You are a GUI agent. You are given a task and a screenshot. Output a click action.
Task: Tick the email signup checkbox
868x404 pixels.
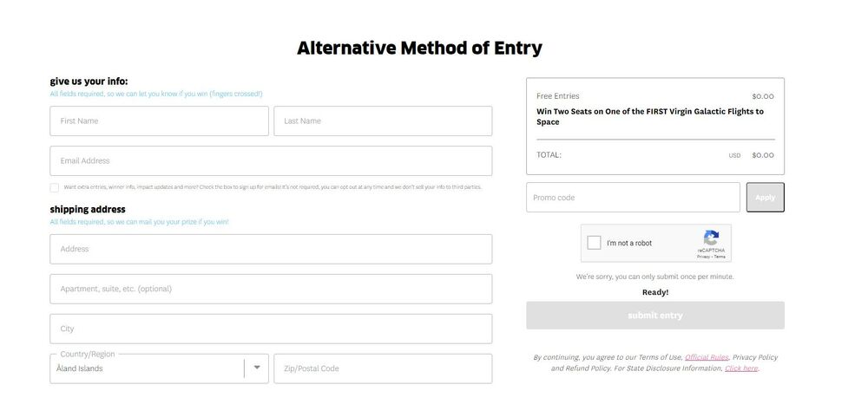point(55,187)
